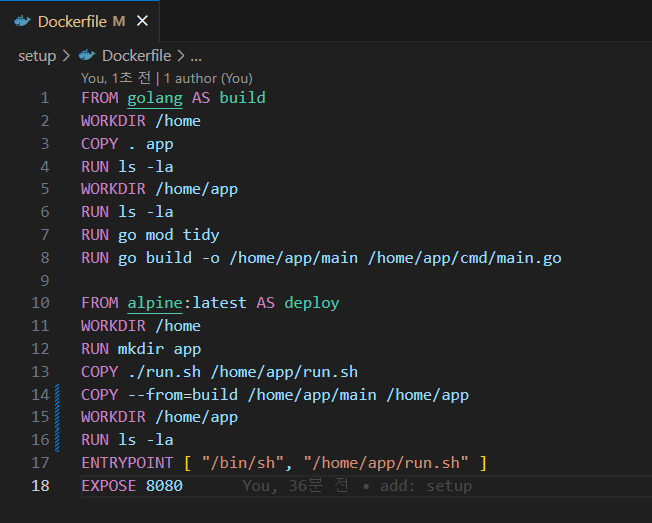Viewport: 652px width, 523px height.
Task: Expand the breadcrumb ellipsis symbol
Action: pos(196,56)
